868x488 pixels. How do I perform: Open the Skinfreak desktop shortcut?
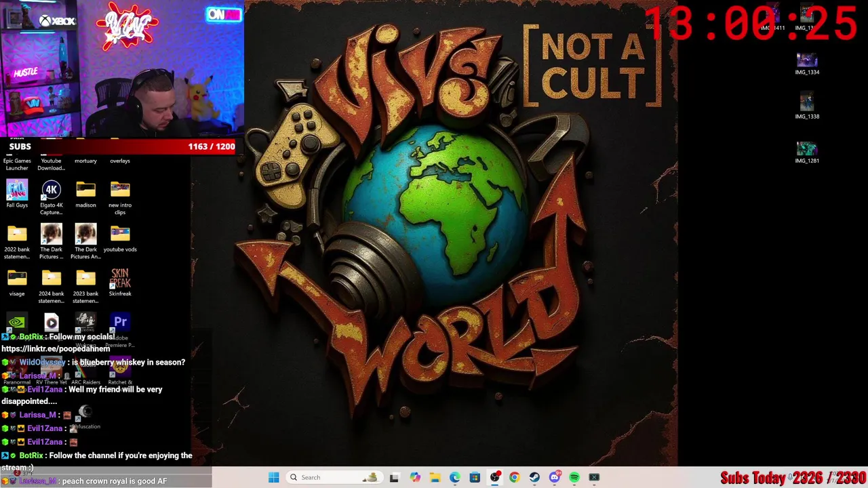pos(120,283)
